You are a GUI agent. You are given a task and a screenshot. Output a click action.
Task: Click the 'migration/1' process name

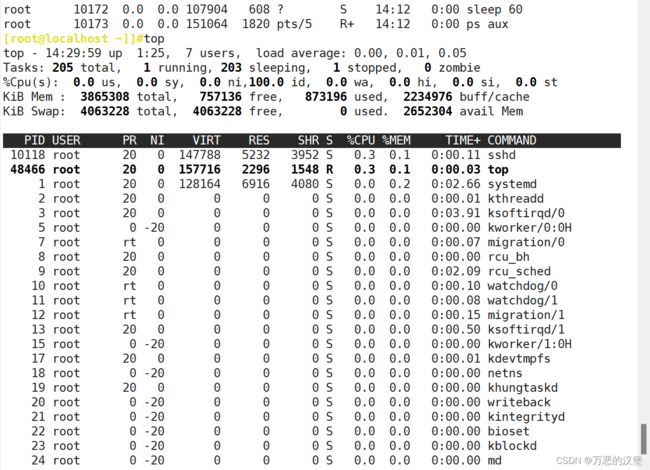click(526, 315)
